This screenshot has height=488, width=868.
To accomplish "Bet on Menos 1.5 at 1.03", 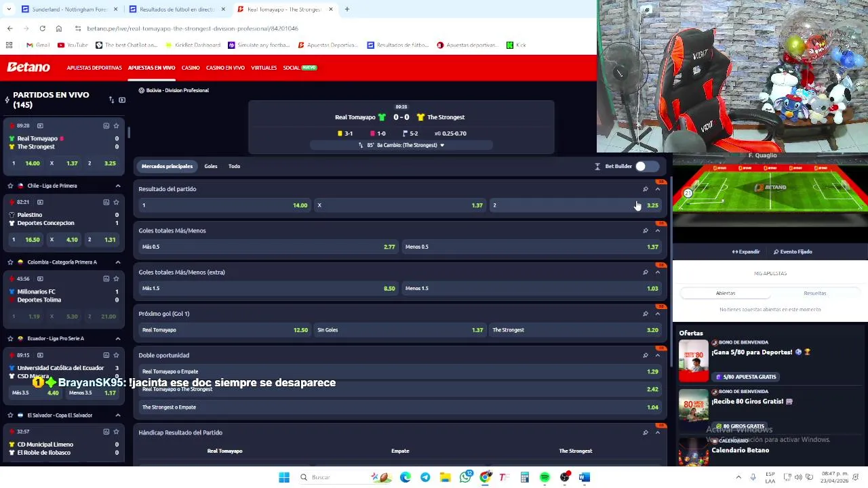I will [x=531, y=288].
